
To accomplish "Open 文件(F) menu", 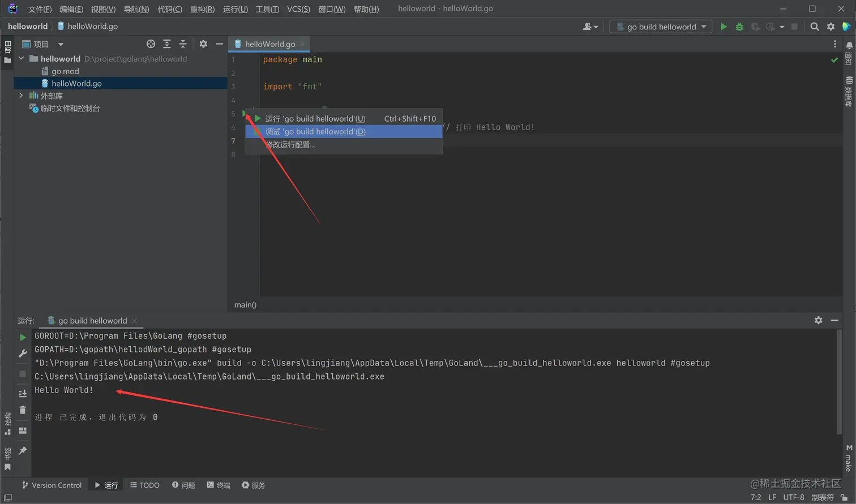I will coord(40,9).
